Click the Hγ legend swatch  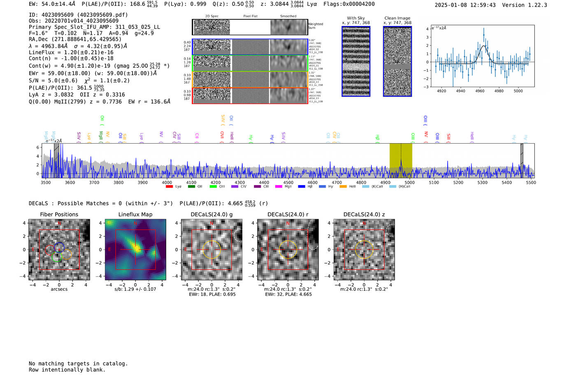click(x=322, y=187)
